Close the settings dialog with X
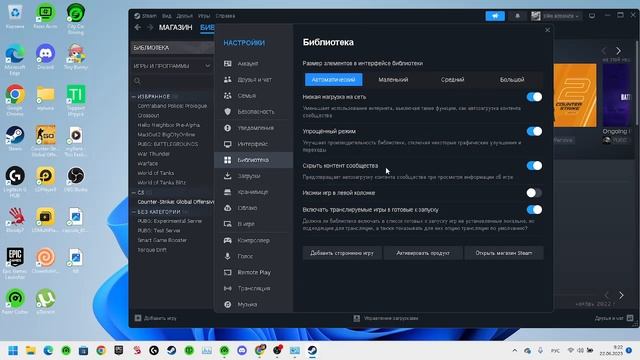 [547, 30]
